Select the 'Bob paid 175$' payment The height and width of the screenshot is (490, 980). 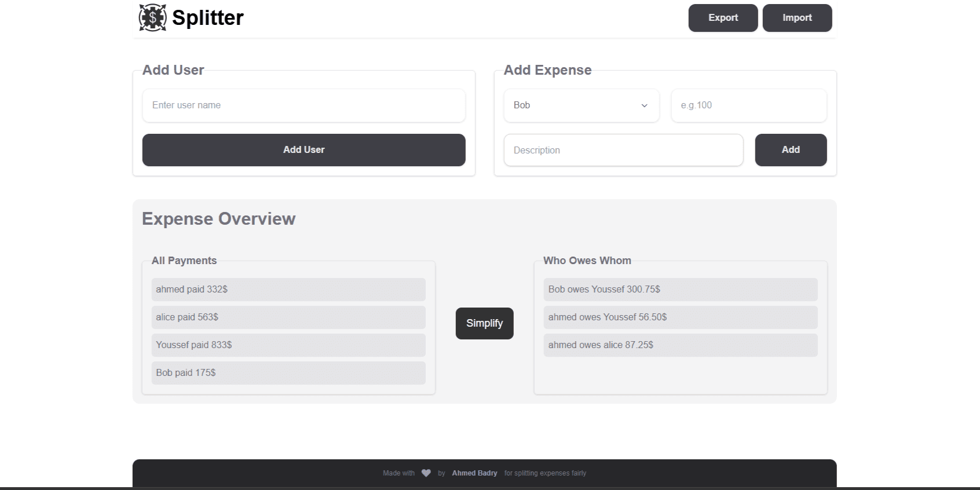[288, 373]
